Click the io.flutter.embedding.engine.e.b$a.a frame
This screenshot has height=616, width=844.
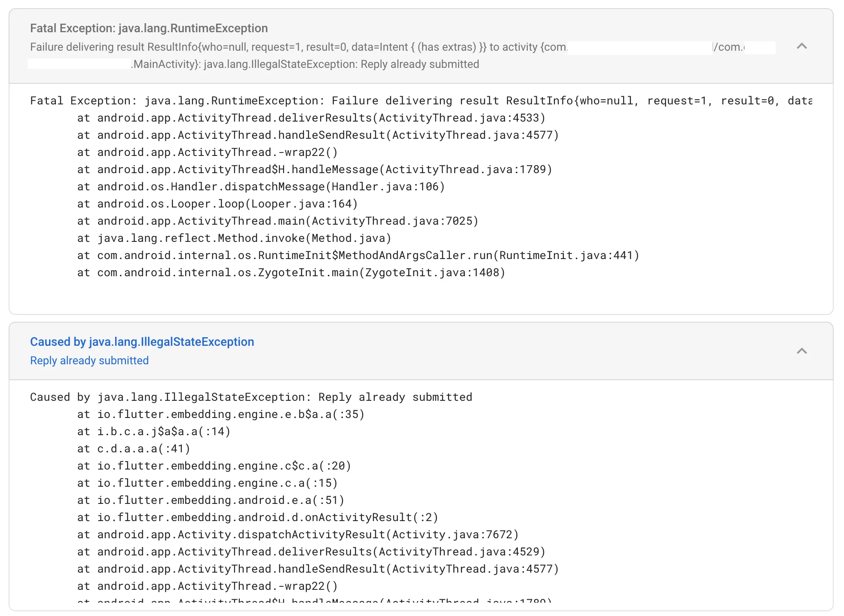pos(221,415)
